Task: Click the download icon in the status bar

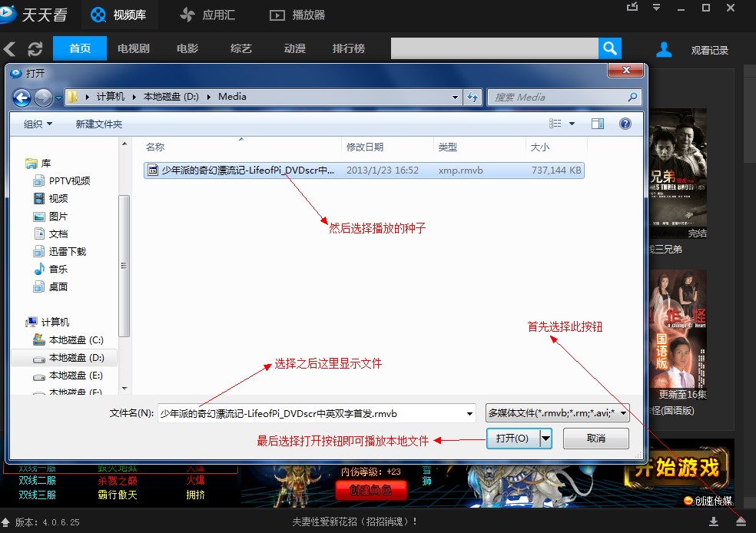Action: 715,520
